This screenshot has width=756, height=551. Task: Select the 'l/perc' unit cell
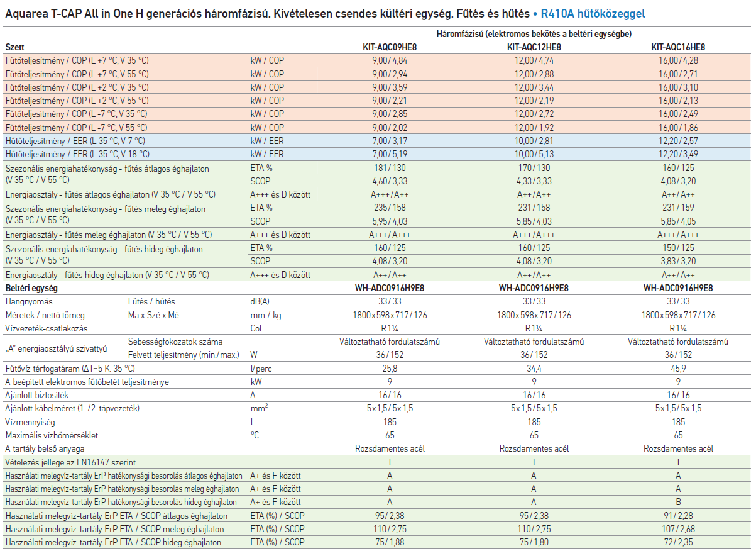(261, 369)
